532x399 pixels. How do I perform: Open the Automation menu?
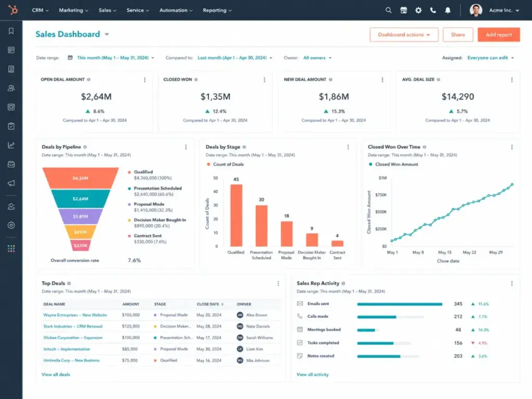click(x=176, y=10)
